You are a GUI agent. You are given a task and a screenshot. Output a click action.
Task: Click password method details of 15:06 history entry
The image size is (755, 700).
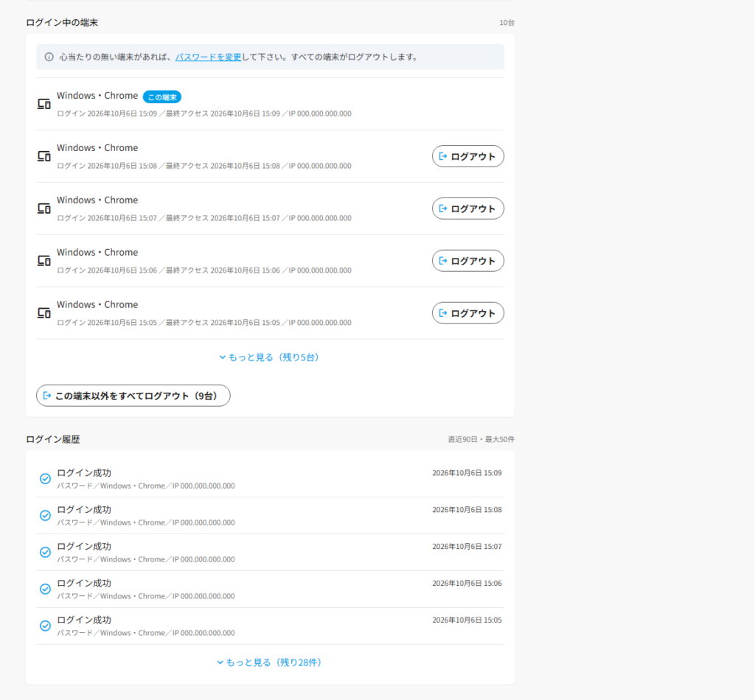146,596
